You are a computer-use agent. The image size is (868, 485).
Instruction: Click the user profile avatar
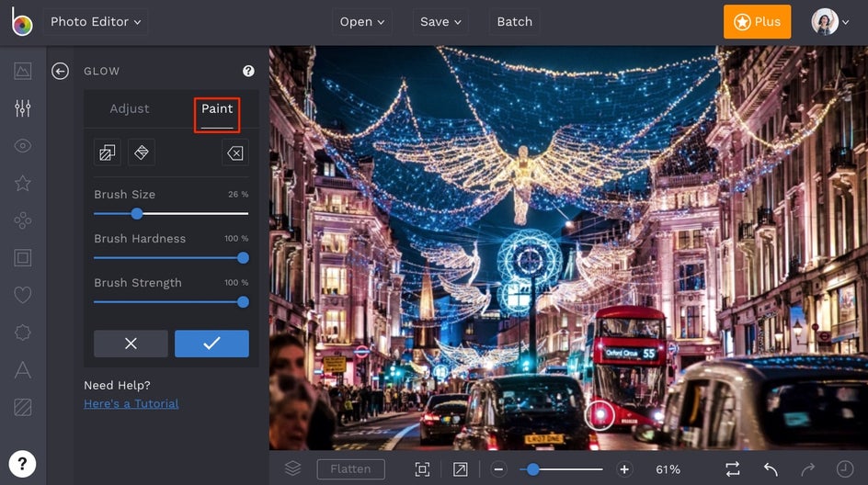(824, 21)
